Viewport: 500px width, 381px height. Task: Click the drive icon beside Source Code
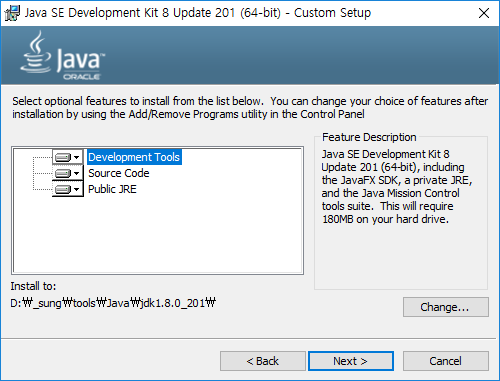point(63,173)
